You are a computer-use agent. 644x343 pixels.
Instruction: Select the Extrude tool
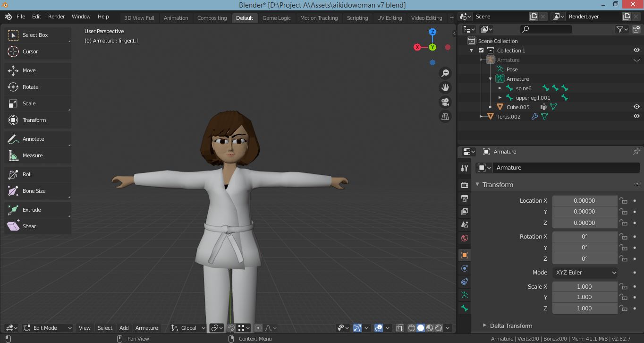pos(38,210)
